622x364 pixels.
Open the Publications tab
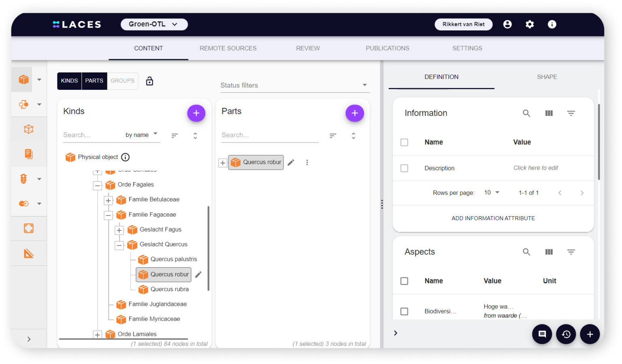point(388,48)
